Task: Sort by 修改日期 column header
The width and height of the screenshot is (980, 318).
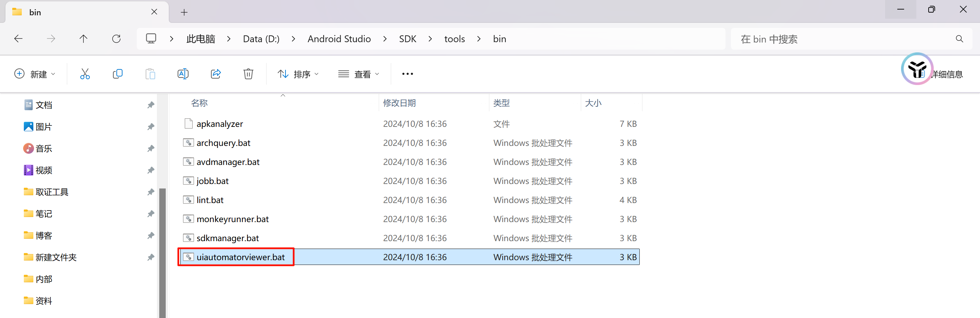Action: [399, 103]
